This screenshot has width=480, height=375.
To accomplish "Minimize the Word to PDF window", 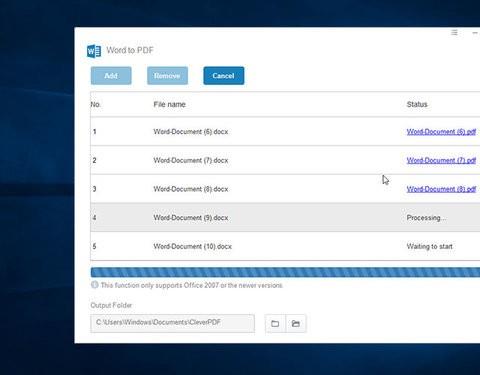I will point(475,33).
